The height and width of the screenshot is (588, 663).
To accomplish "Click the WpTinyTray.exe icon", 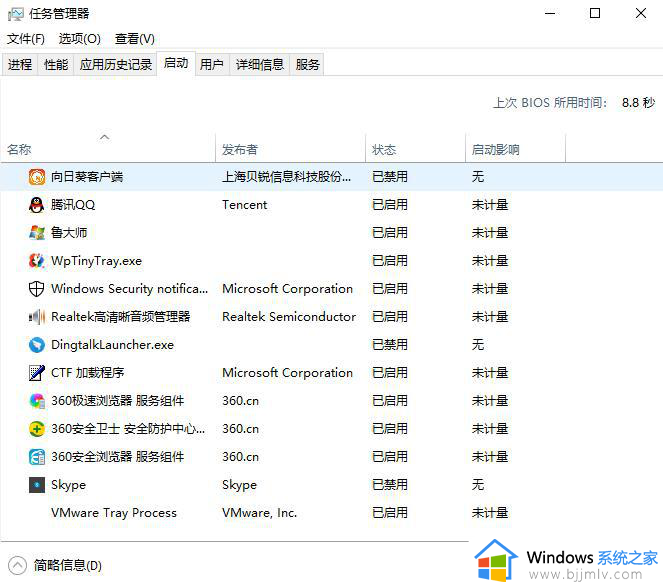I will point(37,261).
